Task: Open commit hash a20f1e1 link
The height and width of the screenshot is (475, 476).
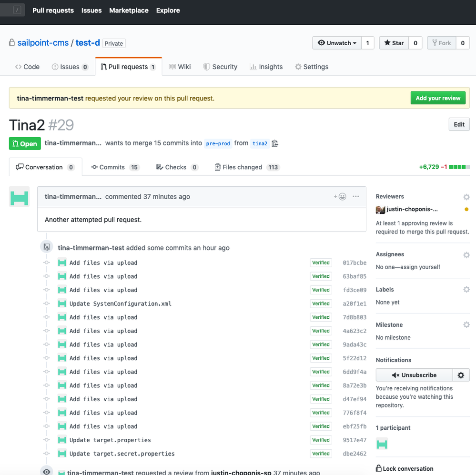Action: pos(354,303)
